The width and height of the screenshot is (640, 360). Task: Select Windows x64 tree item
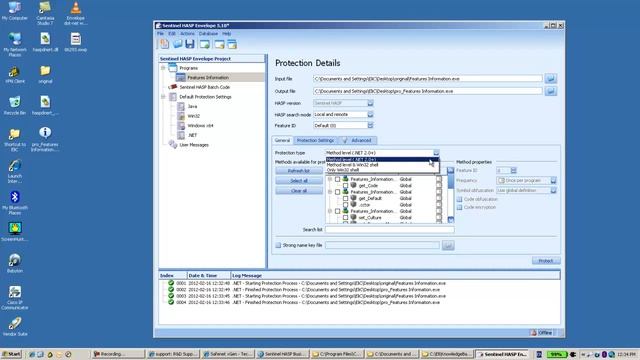tap(200, 126)
